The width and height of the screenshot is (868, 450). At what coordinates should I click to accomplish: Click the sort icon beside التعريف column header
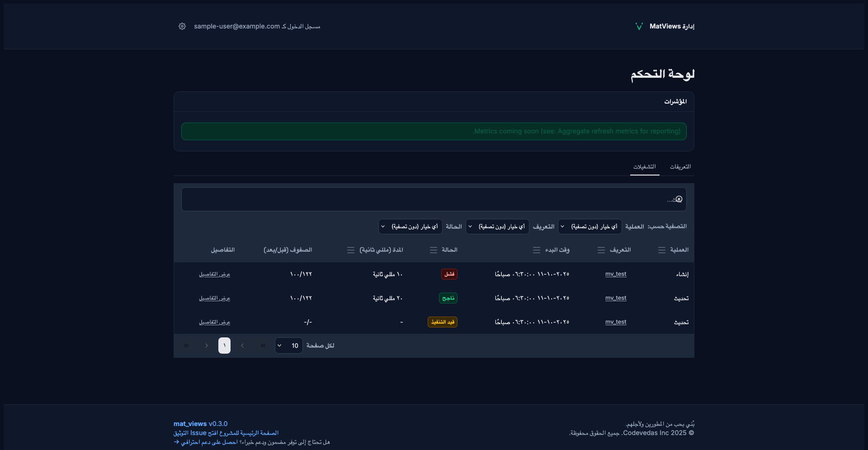[x=601, y=250]
